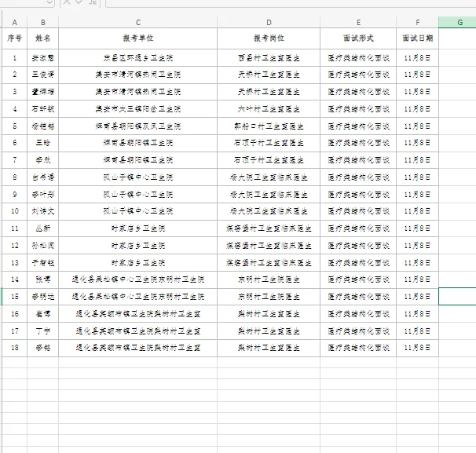
Task: Select column D header
Action: click(269, 23)
